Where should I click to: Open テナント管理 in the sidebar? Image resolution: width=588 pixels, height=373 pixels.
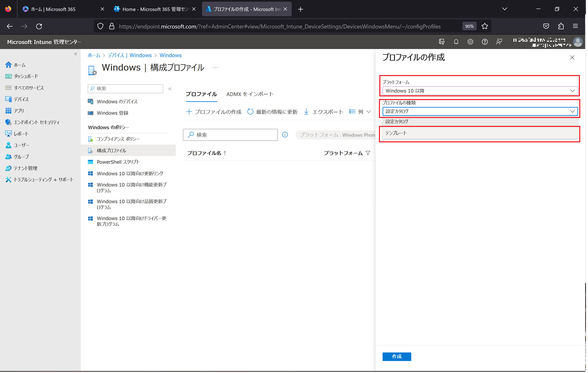pos(21,168)
